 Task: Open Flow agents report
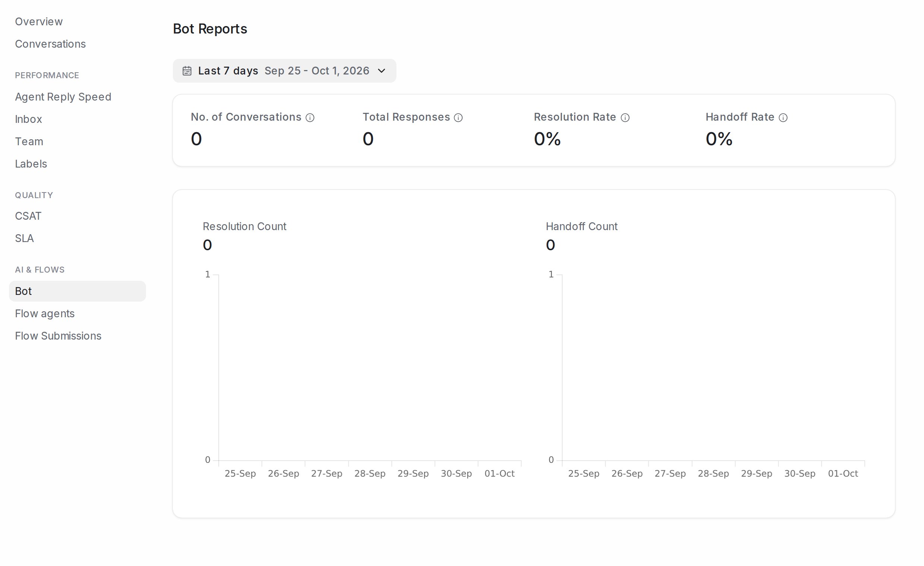tap(45, 314)
